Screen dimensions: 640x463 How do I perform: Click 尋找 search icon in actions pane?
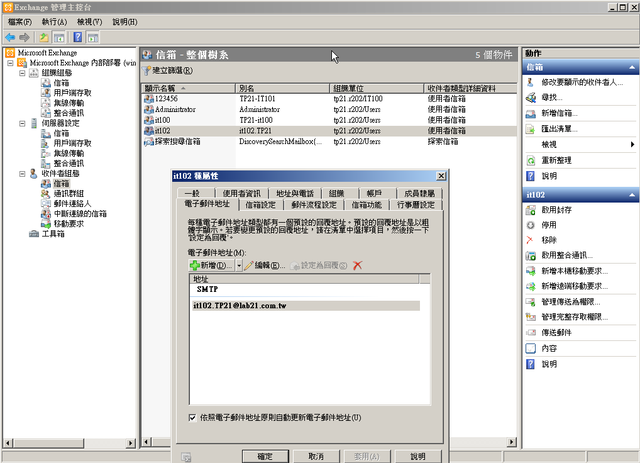click(x=531, y=98)
